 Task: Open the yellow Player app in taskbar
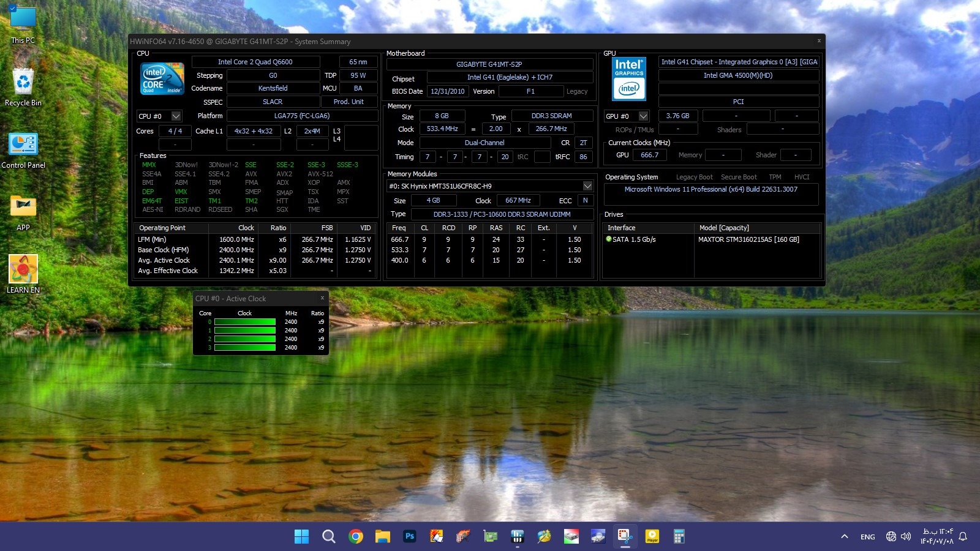[x=652, y=537]
